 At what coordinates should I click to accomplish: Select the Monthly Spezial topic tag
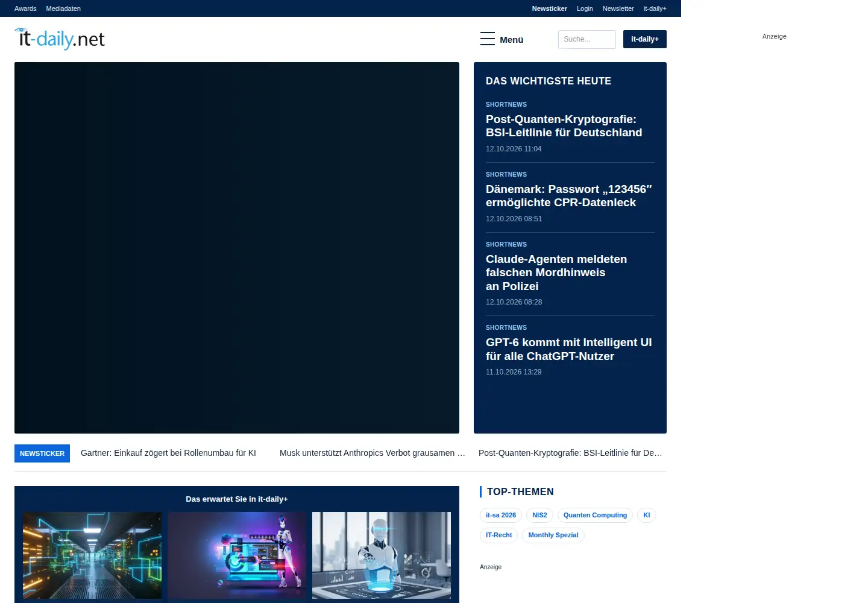coord(553,535)
